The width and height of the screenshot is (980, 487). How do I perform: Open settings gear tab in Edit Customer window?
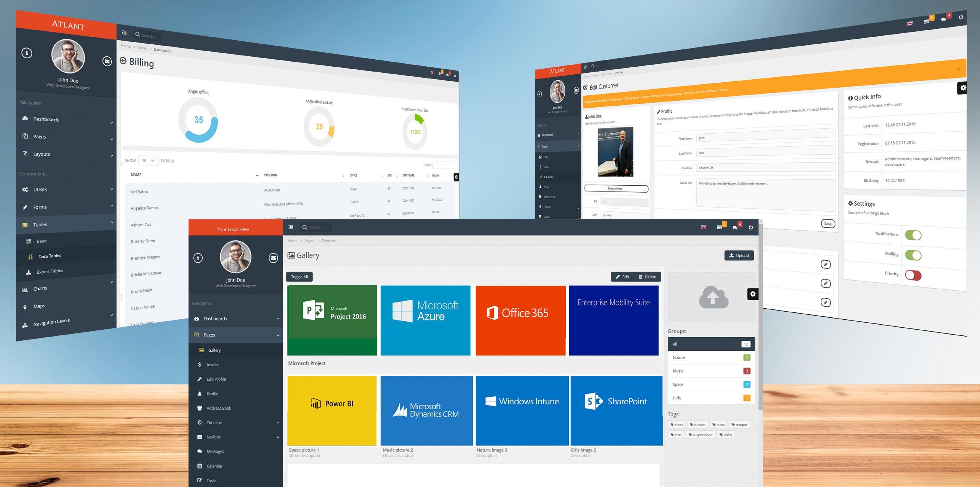962,88
